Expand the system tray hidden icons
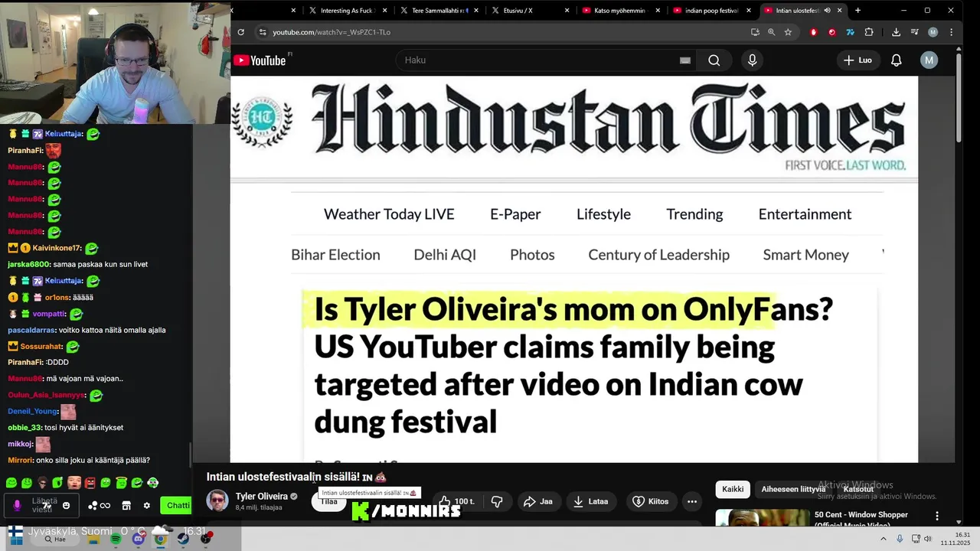Viewport: 980px width, 551px height. [883, 539]
